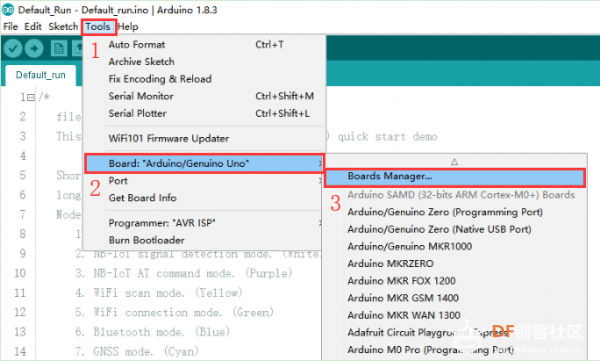Open the Sketch menu
This screenshot has width=600, height=361.
click(x=63, y=27)
